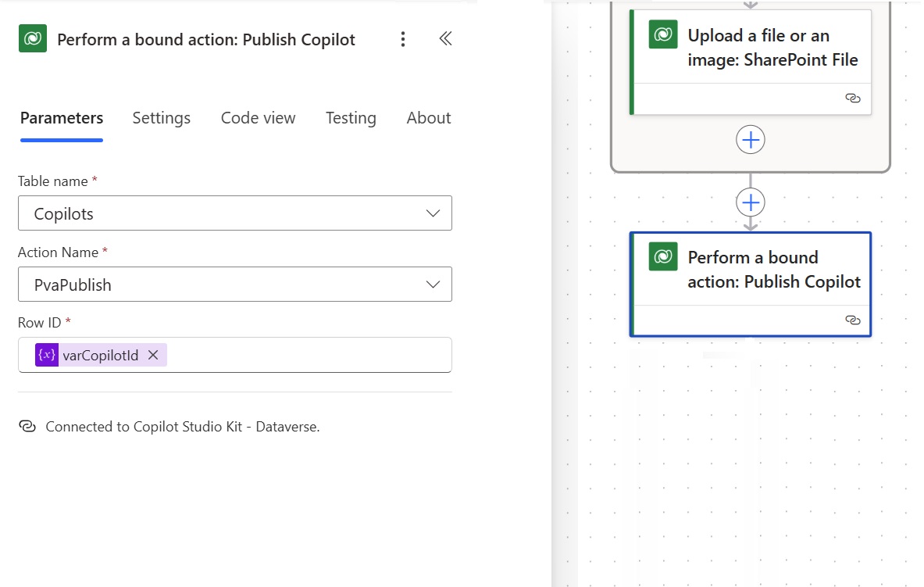This screenshot has height=587, width=924.
Task: Click the connection icon on the Publish Copilot card
Action: 852,320
